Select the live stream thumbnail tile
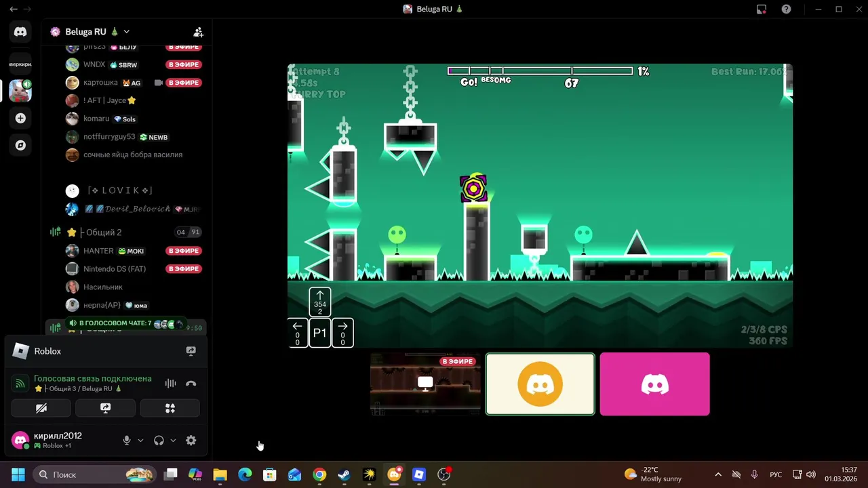Screen dimensions: 868x488 tap(425, 384)
